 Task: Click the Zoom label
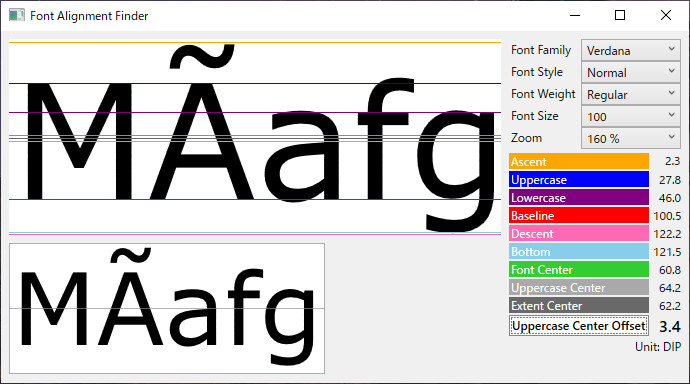(x=526, y=138)
